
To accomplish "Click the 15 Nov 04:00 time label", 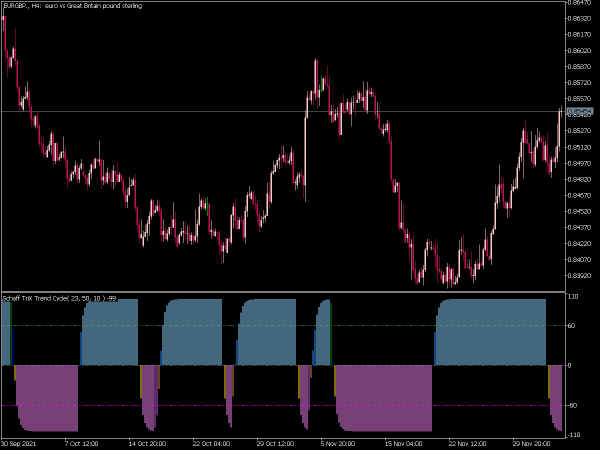I will pos(403,443).
